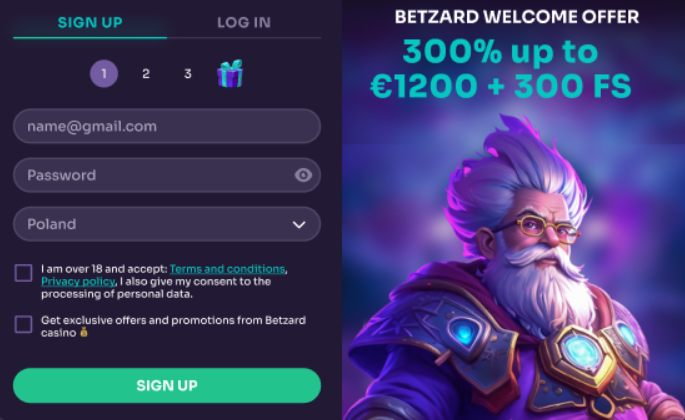685x420 pixels.
Task: Open the Privacy policy link
Action: coord(78,281)
